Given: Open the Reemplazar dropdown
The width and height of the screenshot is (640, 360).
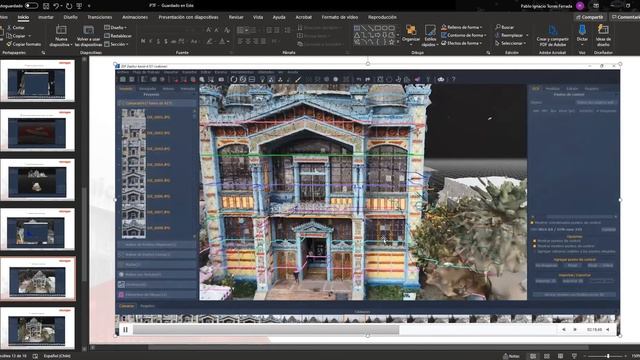Looking at the screenshot, I should click(512, 36).
